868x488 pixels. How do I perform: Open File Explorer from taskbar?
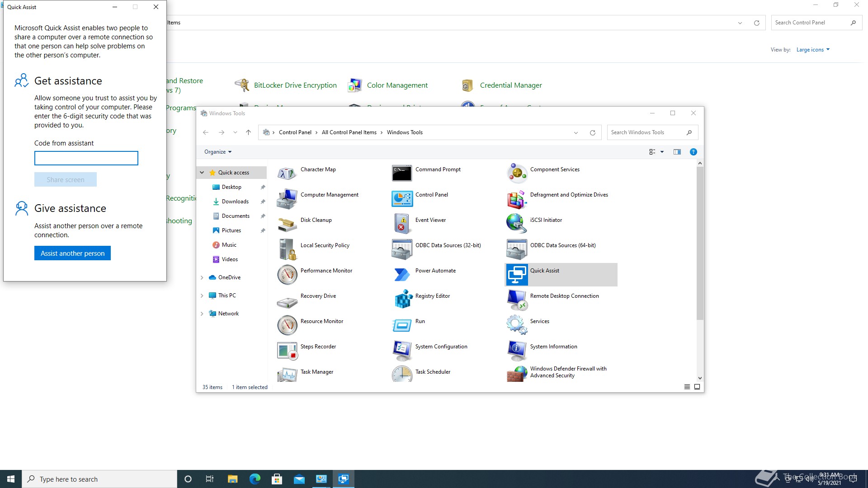[x=232, y=479]
